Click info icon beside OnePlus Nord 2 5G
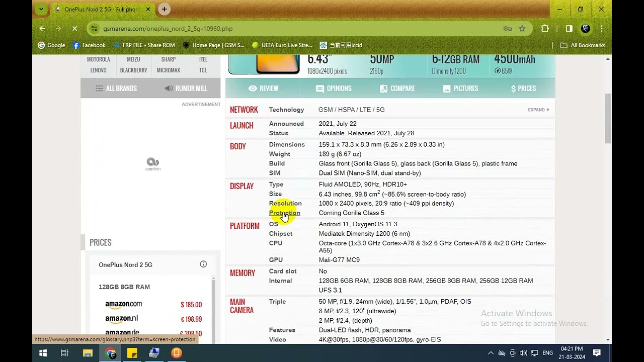The width and height of the screenshot is (644, 362). [x=203, y=264]
